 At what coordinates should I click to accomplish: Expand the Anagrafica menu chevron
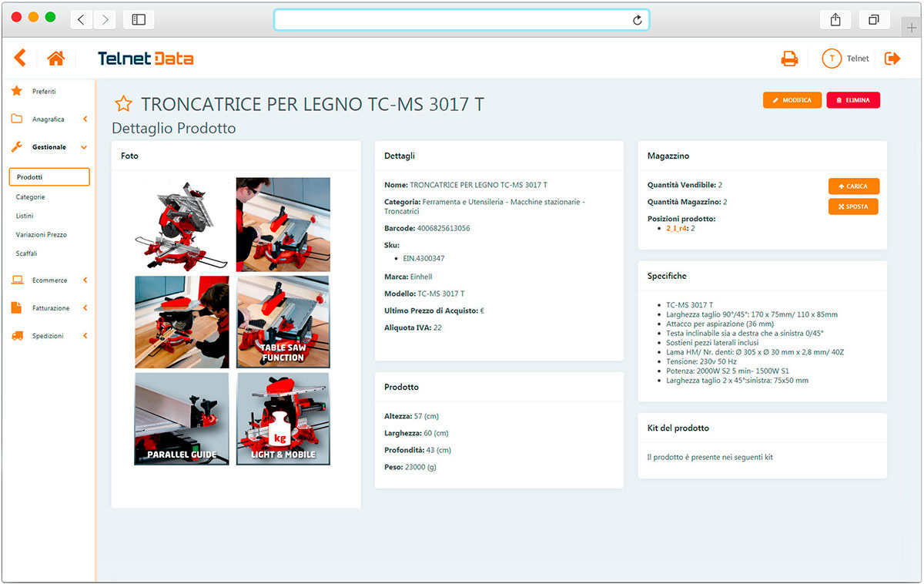[85, 119]
